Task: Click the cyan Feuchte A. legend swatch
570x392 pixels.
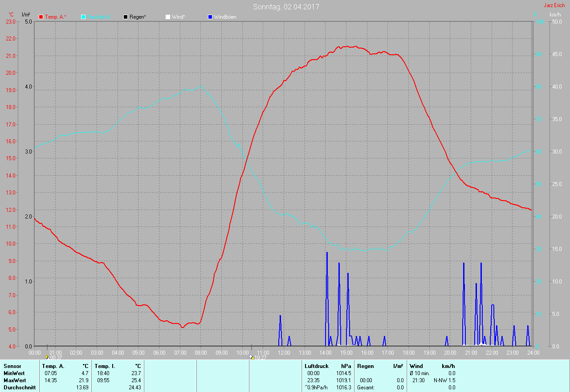Action: 83,17
